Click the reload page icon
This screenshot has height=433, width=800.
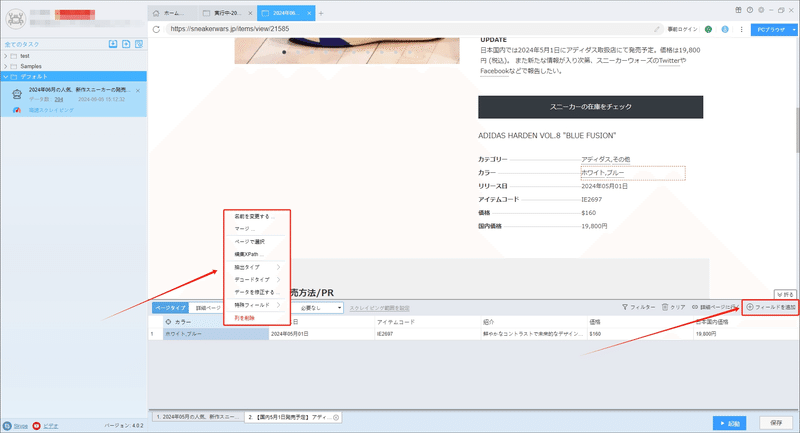pos(156,29)
